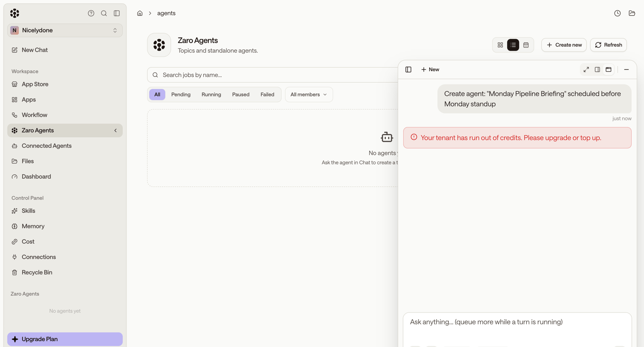Open the Nicelydone workspace switcher
The width and height of the screenshot is (644, 347).
click(x=65, y=30)
